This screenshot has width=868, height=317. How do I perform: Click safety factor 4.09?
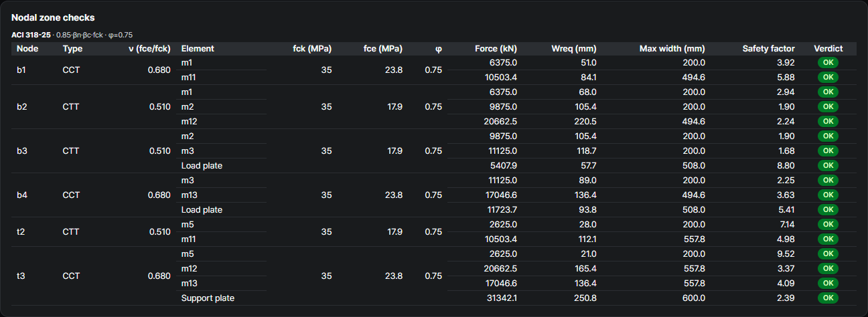coord(786,283)
